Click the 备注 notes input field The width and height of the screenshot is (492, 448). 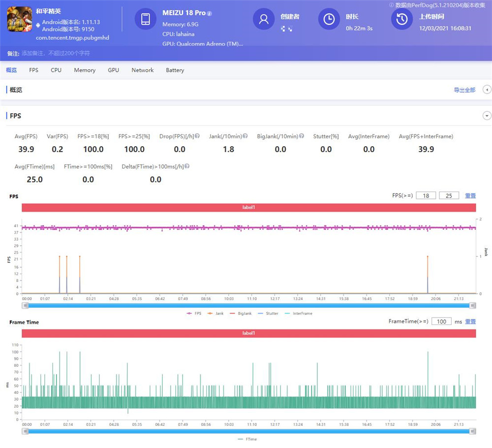[56, 53]
